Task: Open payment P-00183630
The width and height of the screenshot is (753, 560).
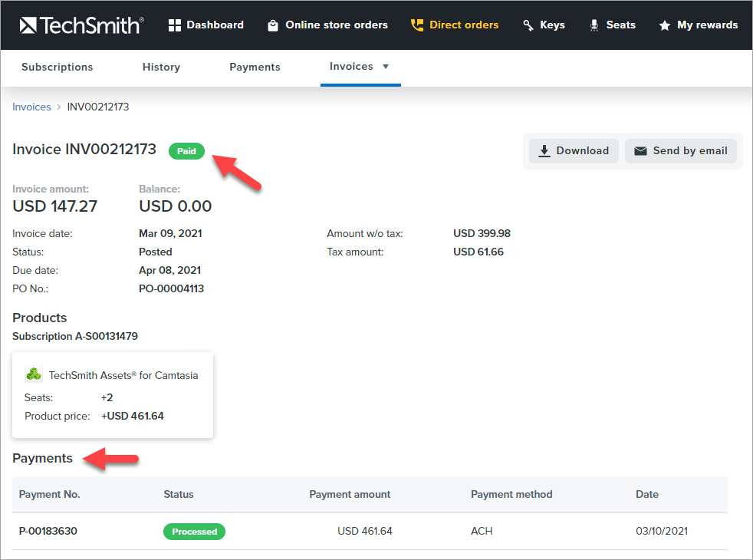Action: (48, 532)
